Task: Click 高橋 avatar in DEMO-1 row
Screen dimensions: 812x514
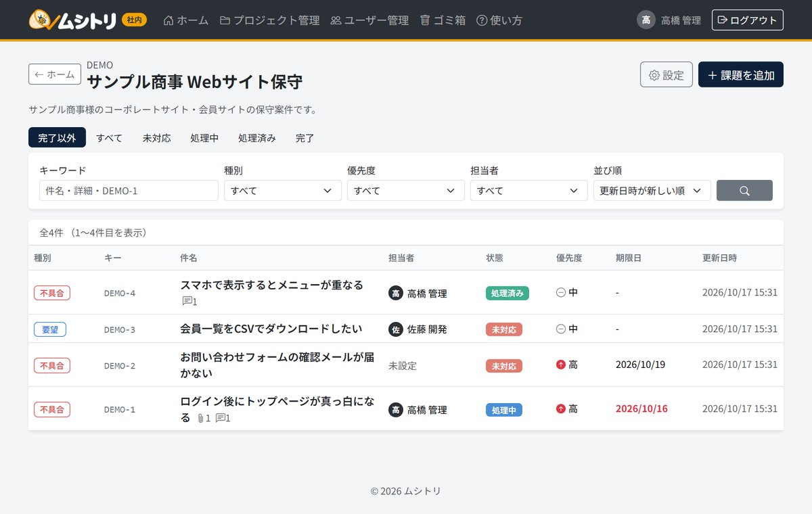Action: click(x=395, y=409)
